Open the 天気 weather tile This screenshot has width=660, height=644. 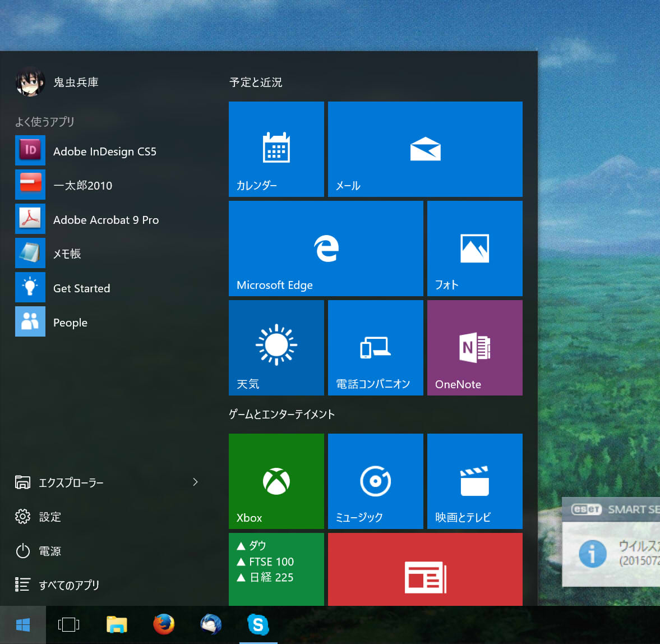[276, 348]
